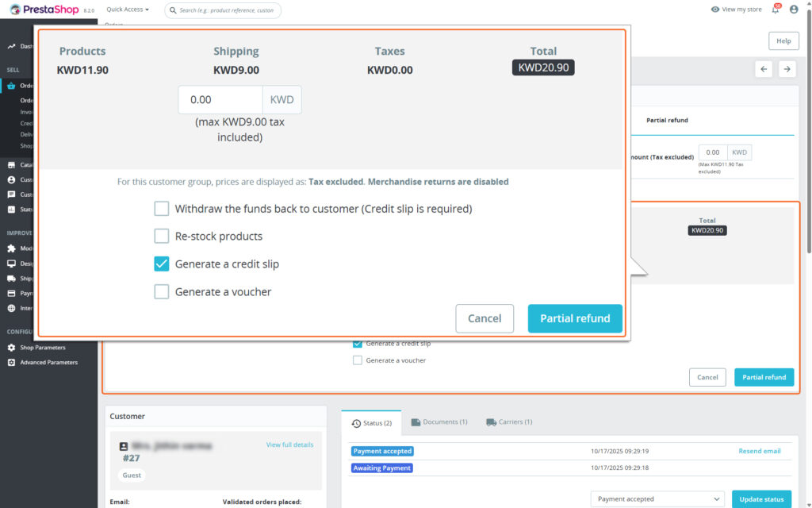Open the Quick Access dropdown
812x508 pixels.
coord(126,9)
